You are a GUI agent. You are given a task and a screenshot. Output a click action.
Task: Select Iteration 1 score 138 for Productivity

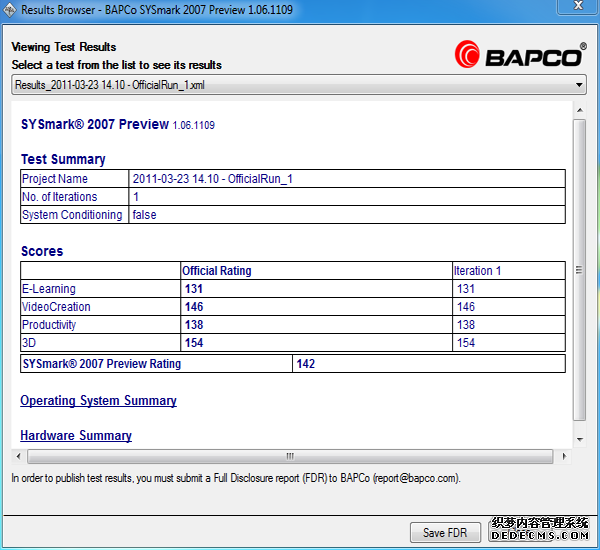466,325
